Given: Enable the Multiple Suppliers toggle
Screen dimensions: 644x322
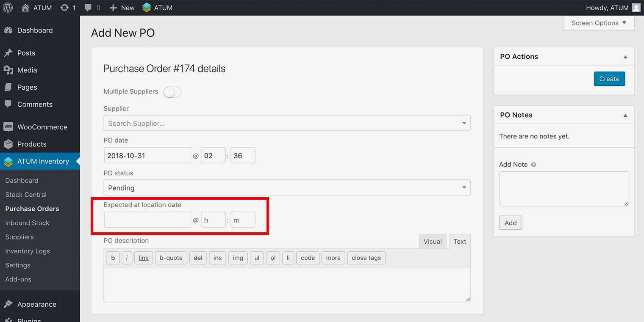Looking at the screenshot, I should [x=172, y=92].
